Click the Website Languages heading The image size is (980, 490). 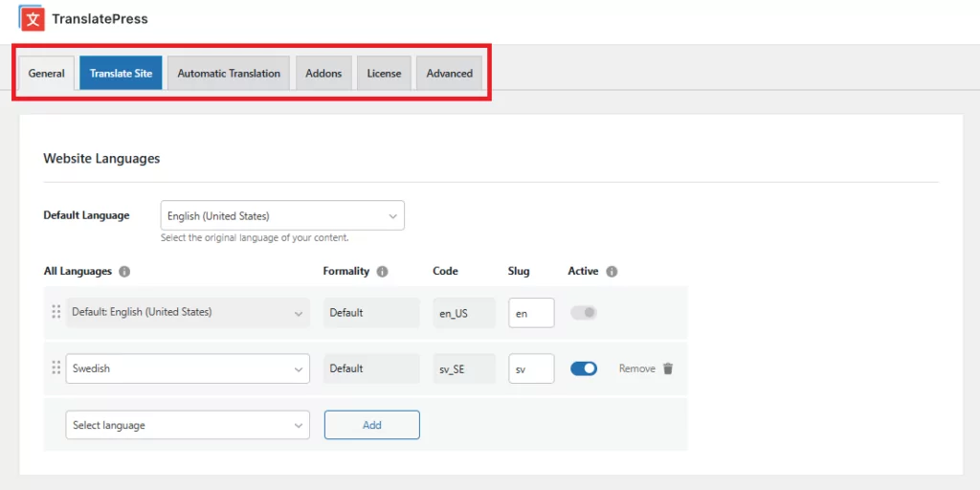click(101, 159)
